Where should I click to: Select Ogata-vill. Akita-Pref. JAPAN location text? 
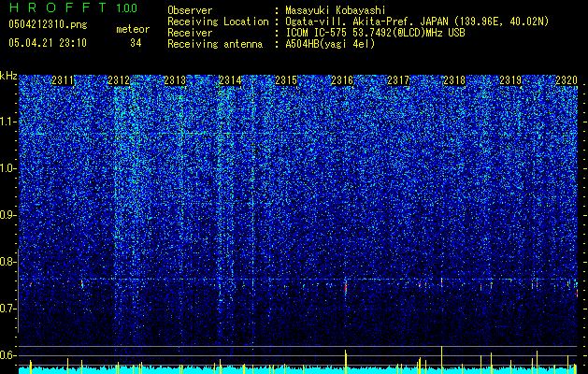pyautogui.click(x=417, y=22)
